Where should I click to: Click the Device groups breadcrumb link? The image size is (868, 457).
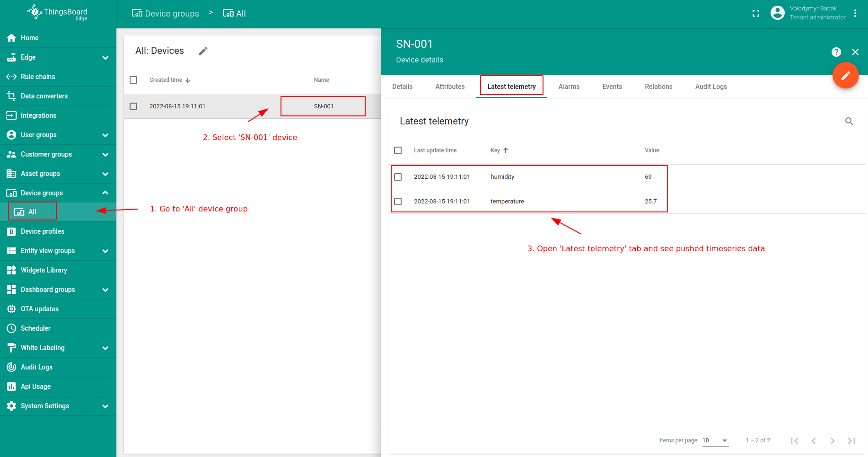click(x=165, y=14)
